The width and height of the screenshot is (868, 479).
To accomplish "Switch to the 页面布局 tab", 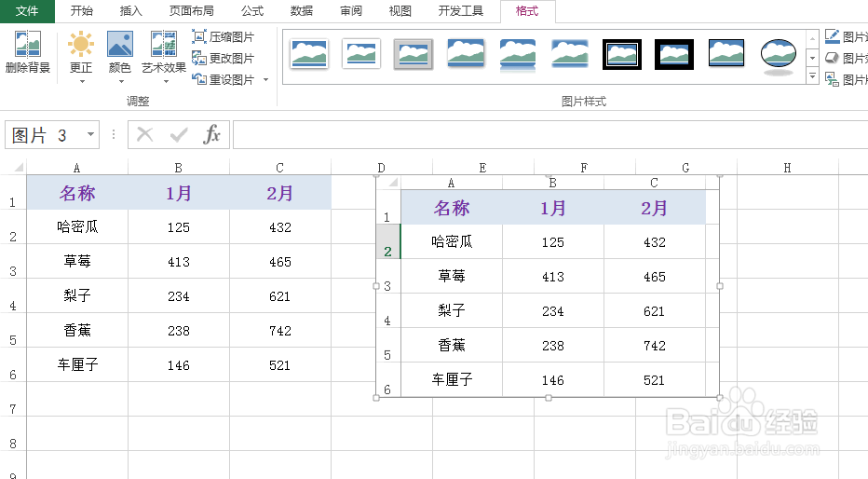I will [x=192, y=11].
